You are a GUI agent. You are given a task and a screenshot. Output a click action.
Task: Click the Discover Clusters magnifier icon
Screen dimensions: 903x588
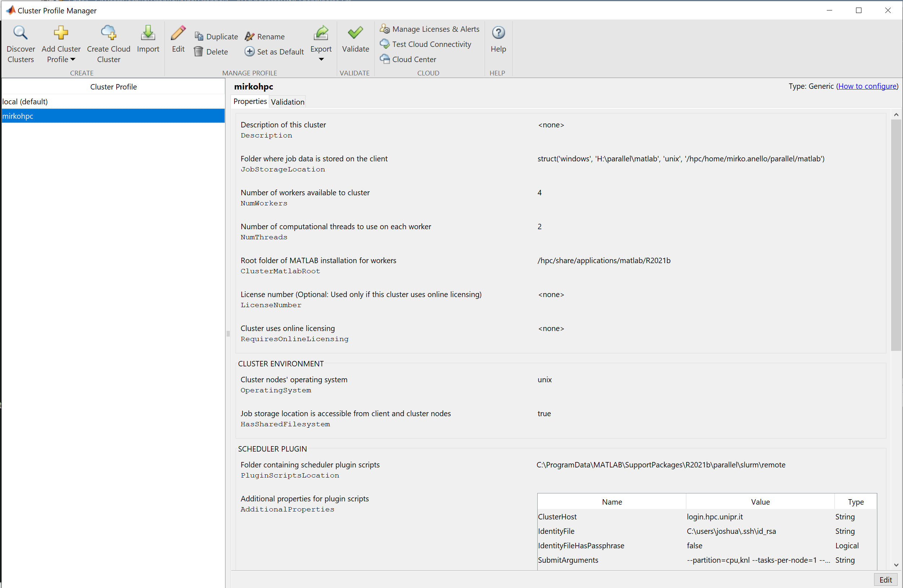[21, 33]
